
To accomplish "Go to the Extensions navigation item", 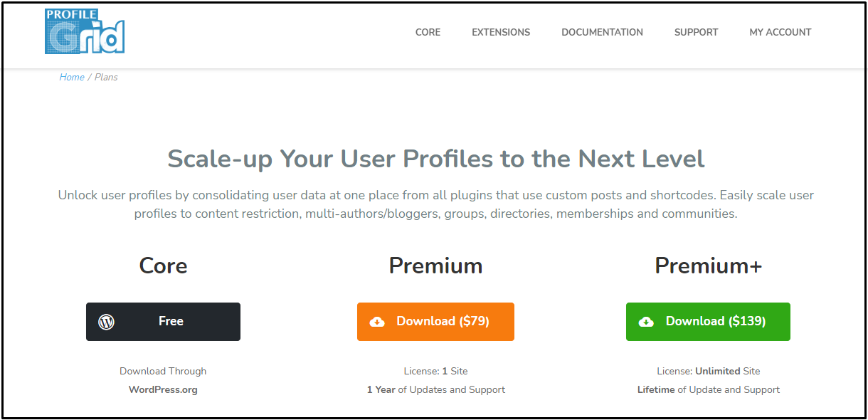I will point(501,32).
